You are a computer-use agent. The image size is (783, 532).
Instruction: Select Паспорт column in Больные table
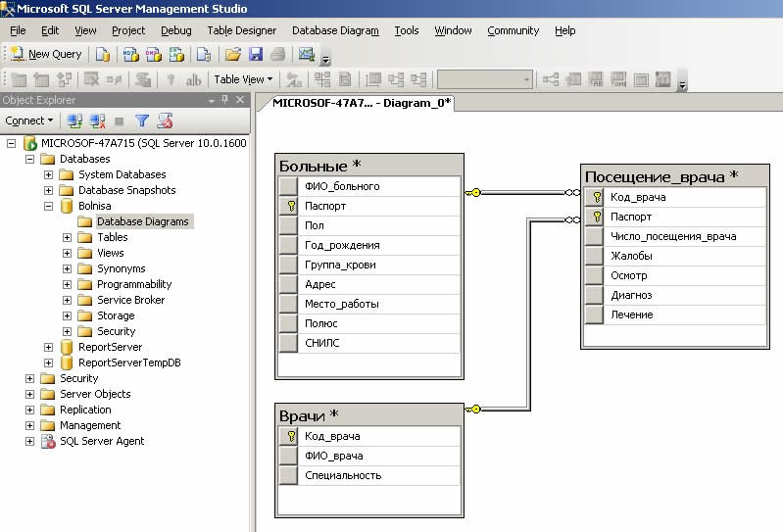370,206
